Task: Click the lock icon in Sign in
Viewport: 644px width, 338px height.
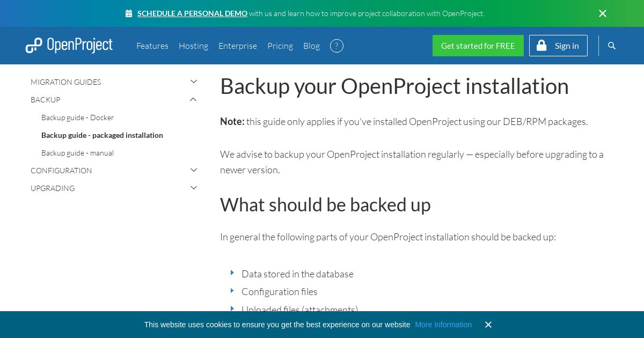Action: [541, 46]
